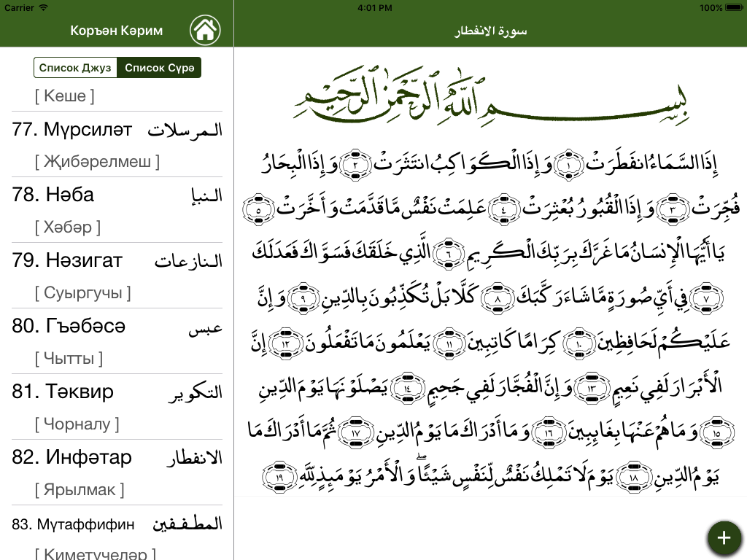Switch to the Список Джуз tab
The height and width of the screenshot is (560, 747).
pos(75,68)
